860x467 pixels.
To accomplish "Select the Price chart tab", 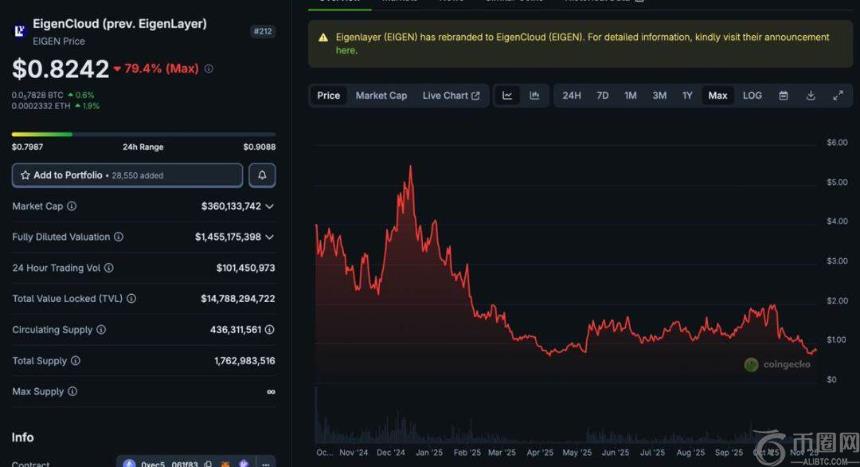I will 328,96.
